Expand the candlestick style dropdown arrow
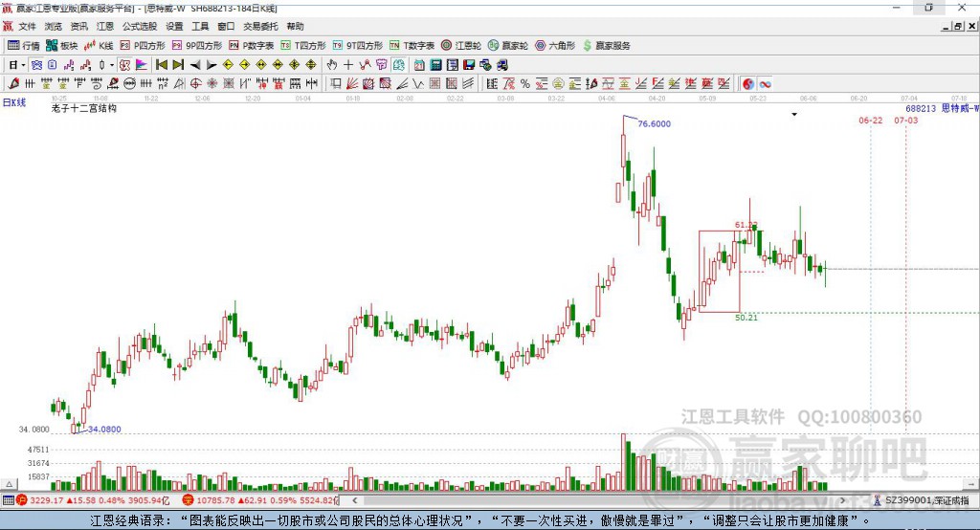This screenshot has width=980, height=530. (x=113, y=65)
